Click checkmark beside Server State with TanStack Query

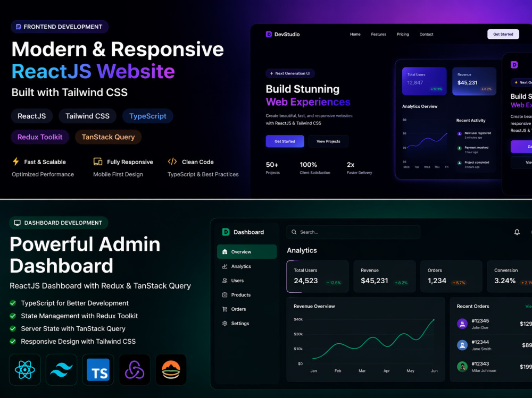point(13,329)
